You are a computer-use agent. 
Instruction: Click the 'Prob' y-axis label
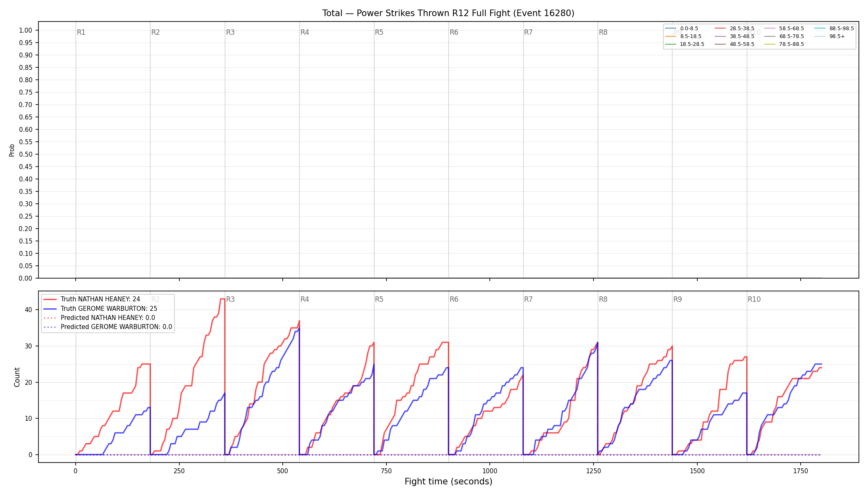tap(12, 150)
